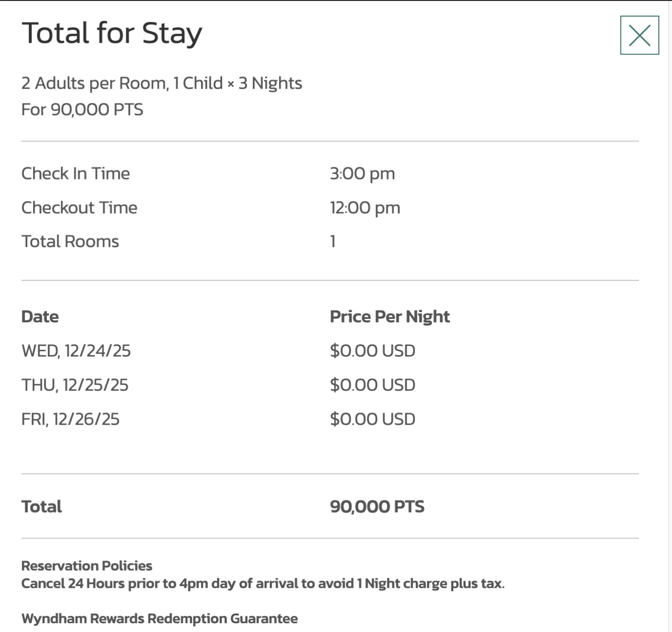
Task: Click the price for Friday 12/26/25
Action: (372, 419)
